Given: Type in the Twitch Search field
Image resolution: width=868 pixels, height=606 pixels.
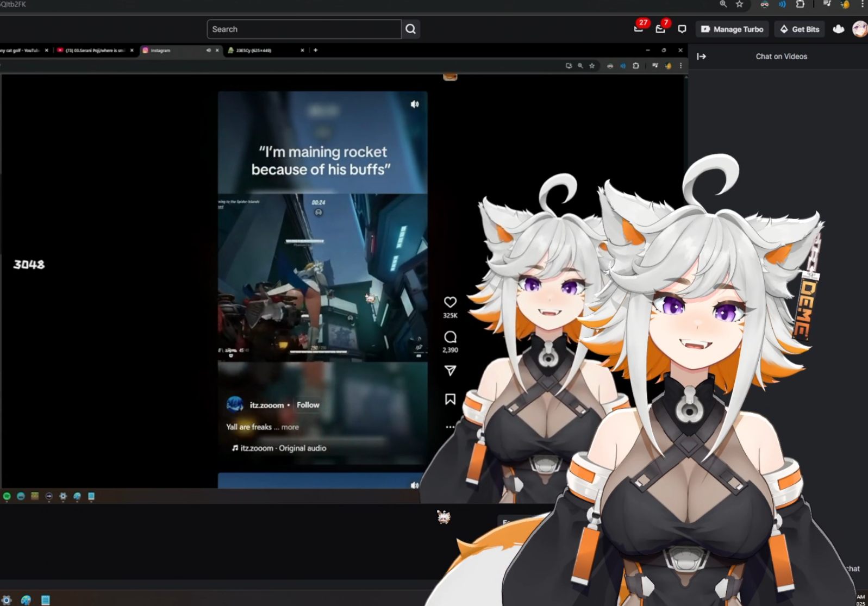Looking at the screenshot, I should tap(304, 29).
